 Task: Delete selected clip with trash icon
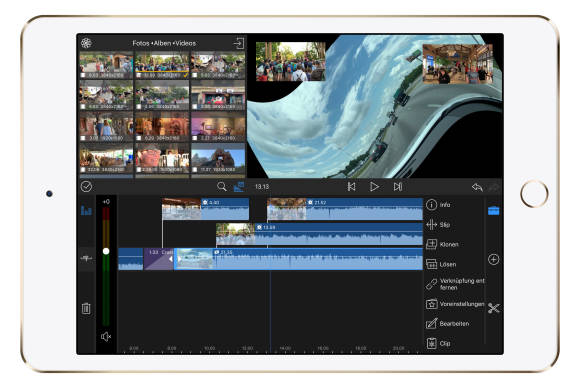[x=86, y=308]
